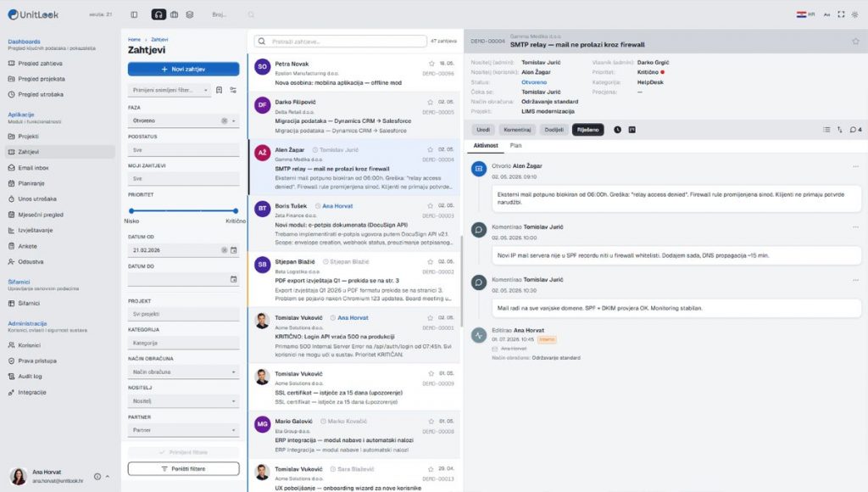Open Email inbox in sidebar menu
The image size is (868, 492).
tap(33, 167)
